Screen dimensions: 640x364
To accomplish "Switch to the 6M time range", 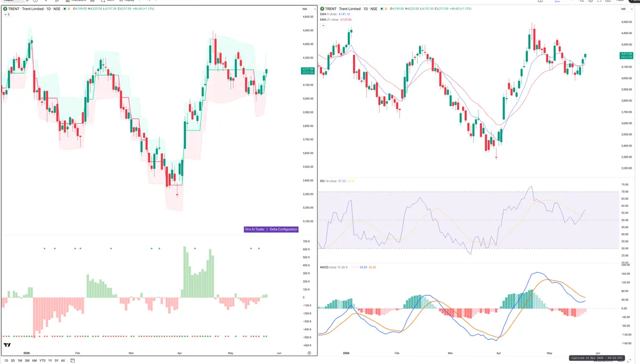I will pos(34,360).
